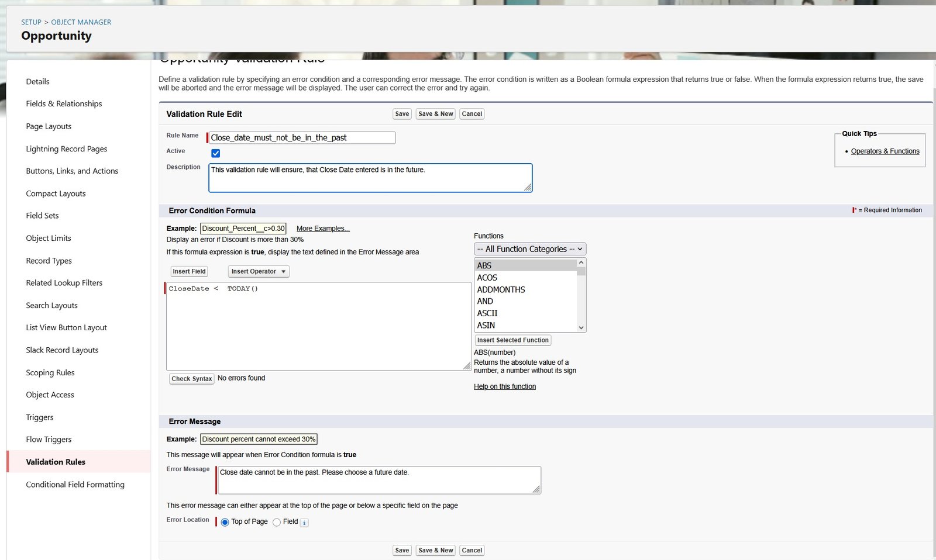Open the Insert Operator dropdown
Image resolution: width=936 pixels, height=560 pixels.
(x=258, y=271)
